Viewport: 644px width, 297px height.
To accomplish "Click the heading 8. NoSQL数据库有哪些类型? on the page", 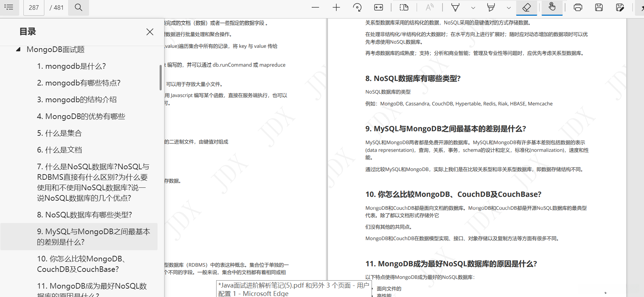I will tap(413, 78).
